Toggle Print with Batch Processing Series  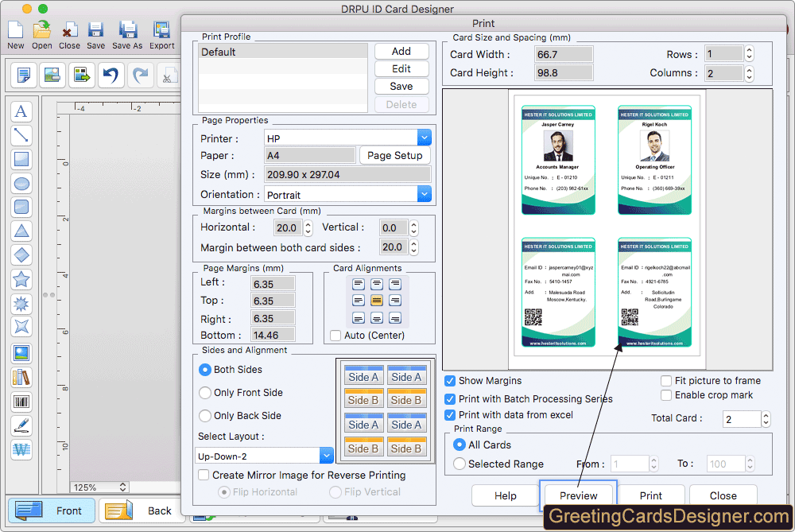click(450, 399)
